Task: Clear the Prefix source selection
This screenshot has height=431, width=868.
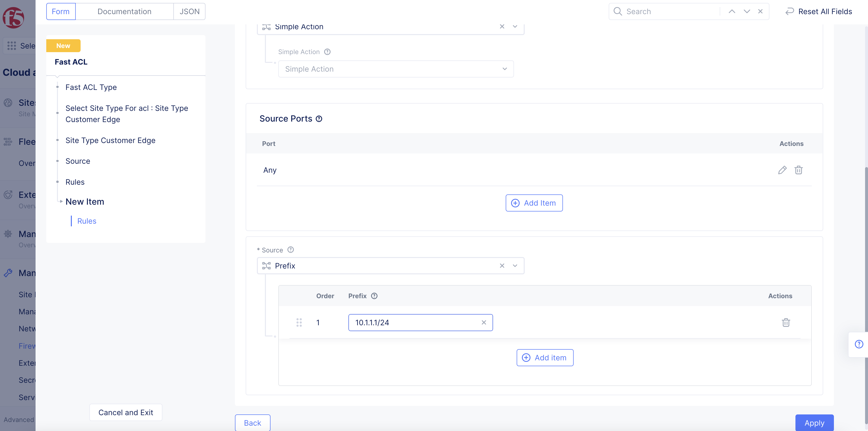Action: click(502, 266)
